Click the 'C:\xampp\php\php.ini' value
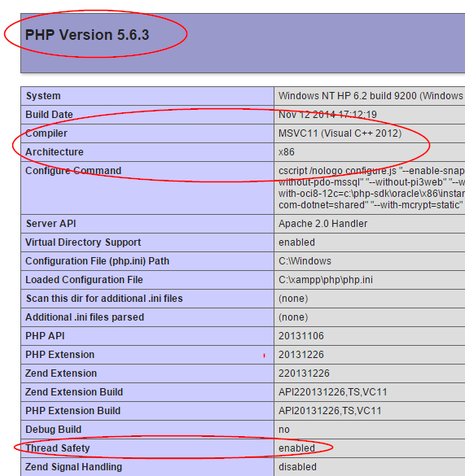465x476 pixels. [326, 280]
